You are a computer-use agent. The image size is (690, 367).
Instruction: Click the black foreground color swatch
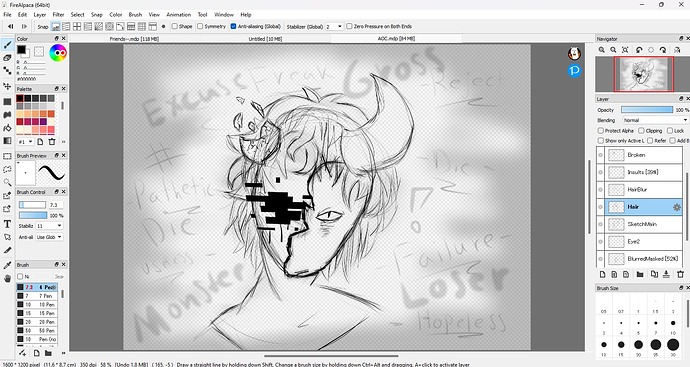click(x=21, y=49)
